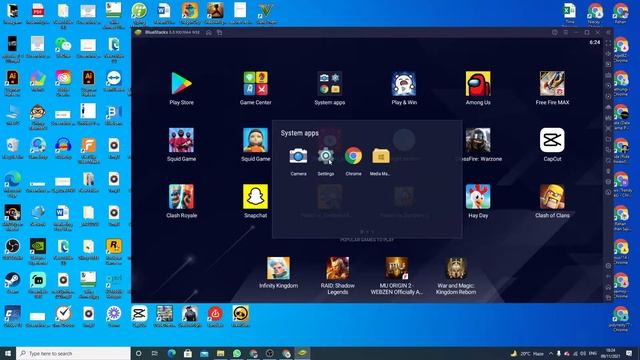Viewport: 640px width, 360px height.
Task: Click the 'Type here to search' box
Action: coord(74,353)
